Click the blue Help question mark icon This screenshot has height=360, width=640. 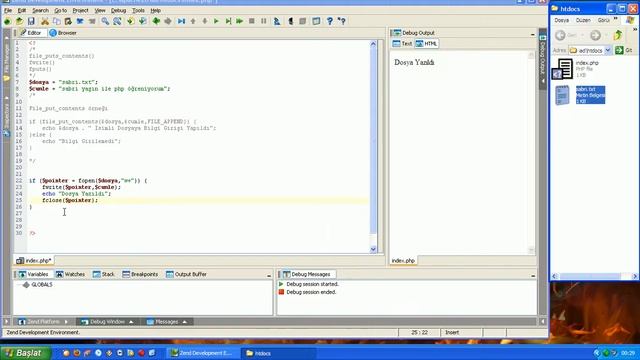330,21
